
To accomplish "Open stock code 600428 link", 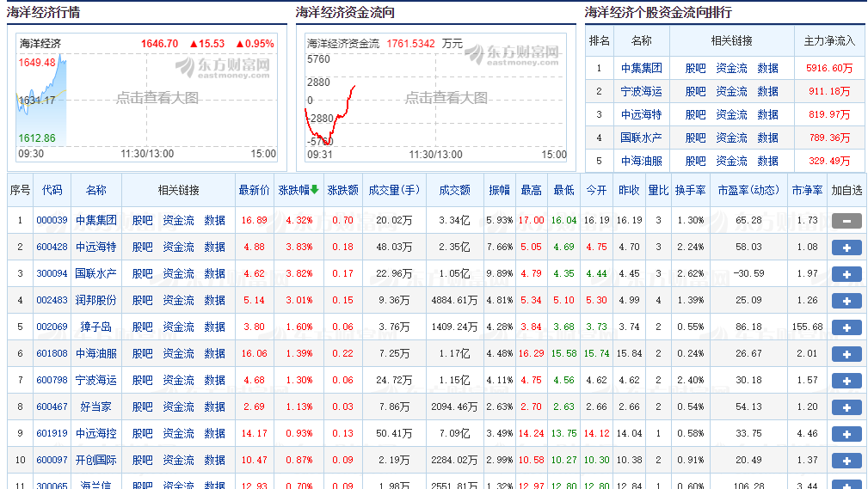I will 52,247.
